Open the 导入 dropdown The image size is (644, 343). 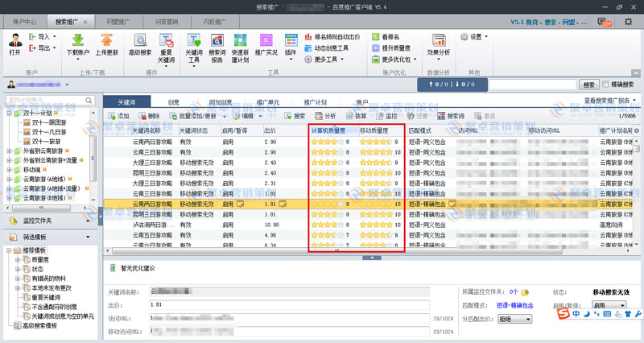point(55,36)
